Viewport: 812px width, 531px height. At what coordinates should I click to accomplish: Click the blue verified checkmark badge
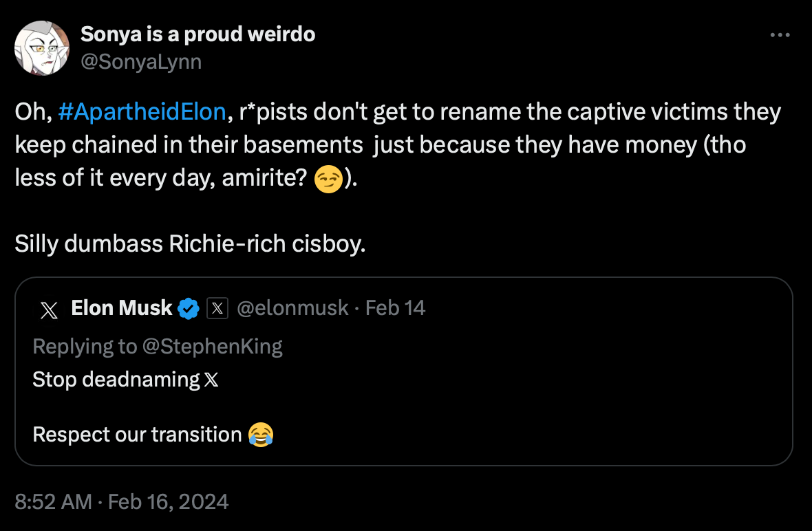pyautogui.click(x=189, y=309)
